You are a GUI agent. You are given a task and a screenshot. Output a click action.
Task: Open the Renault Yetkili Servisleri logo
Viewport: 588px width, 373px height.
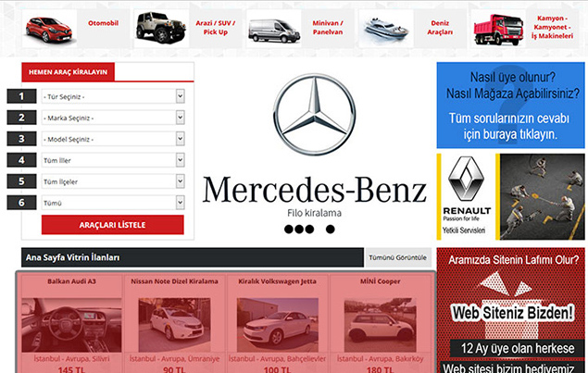coord(468,195)
